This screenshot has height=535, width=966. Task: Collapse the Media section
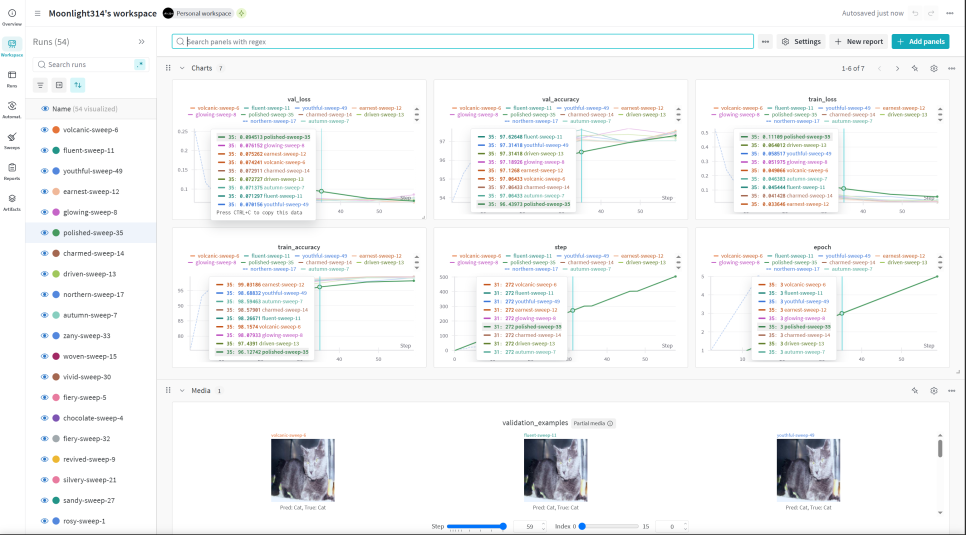click(x=182, y=390)
